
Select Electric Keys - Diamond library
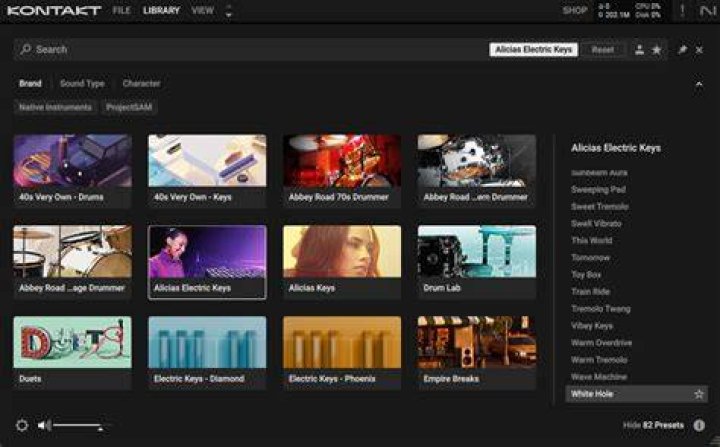(x=207, y=353)
